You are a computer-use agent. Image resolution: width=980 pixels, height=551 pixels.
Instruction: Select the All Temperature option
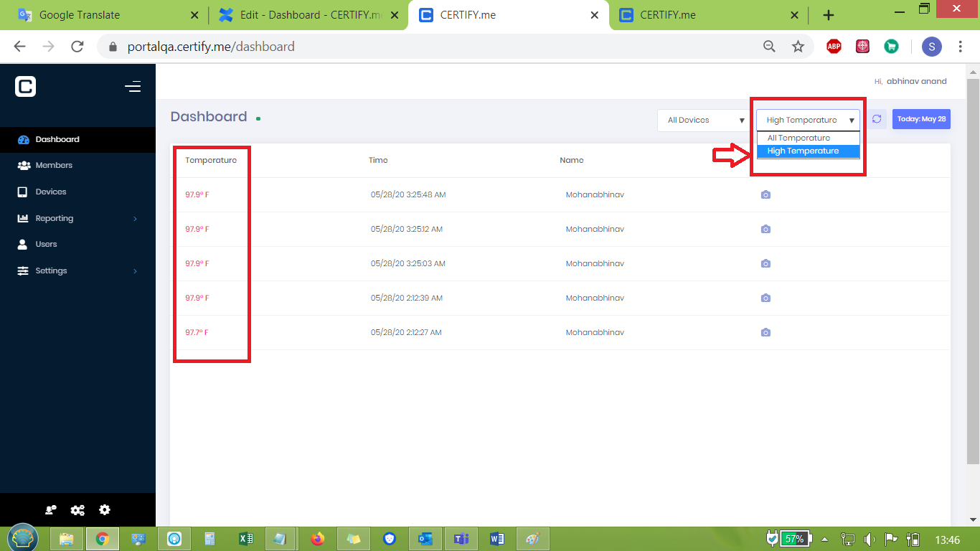tap(809, 138)
